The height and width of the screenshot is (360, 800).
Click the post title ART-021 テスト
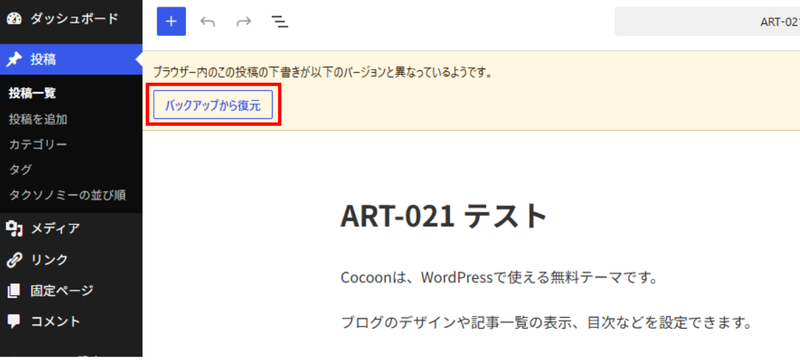coord(444,216)
